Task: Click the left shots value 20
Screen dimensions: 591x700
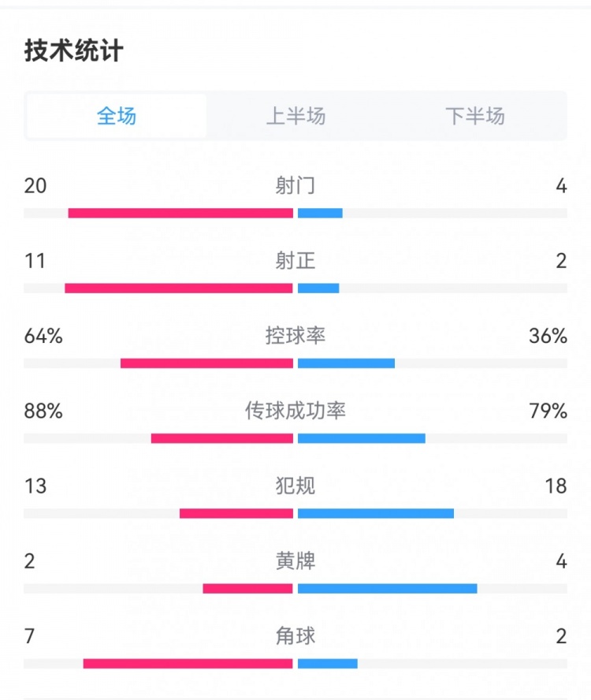Action: tap(35, 185)
